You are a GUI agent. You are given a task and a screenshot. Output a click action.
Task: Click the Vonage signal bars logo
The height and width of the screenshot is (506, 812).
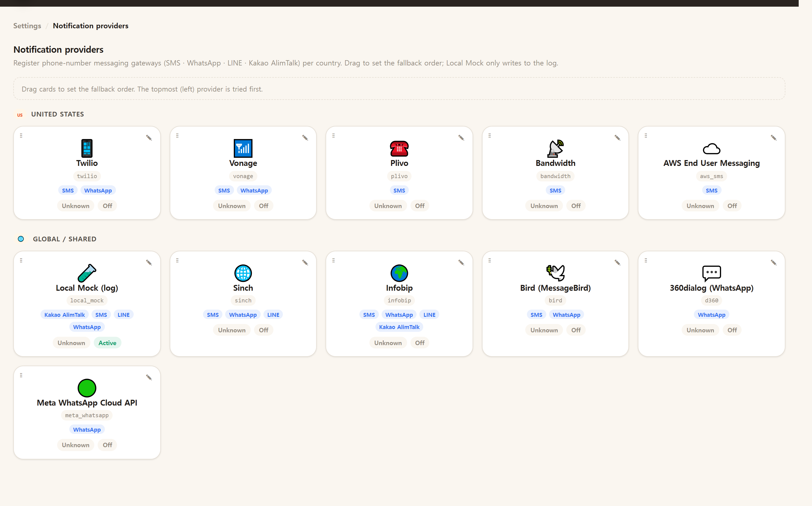click(243, 148)
